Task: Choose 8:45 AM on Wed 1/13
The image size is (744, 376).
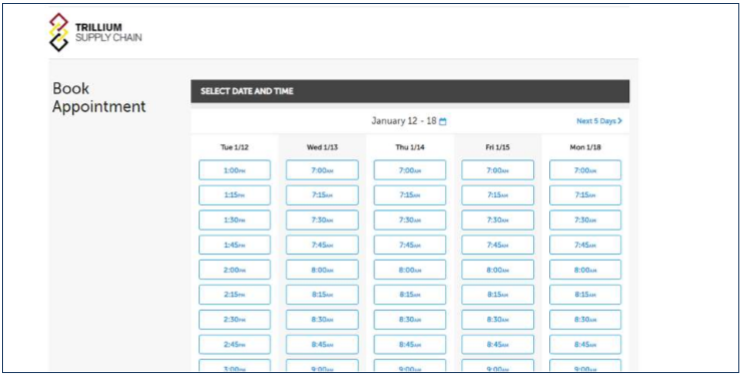Action: click(322, 344)
